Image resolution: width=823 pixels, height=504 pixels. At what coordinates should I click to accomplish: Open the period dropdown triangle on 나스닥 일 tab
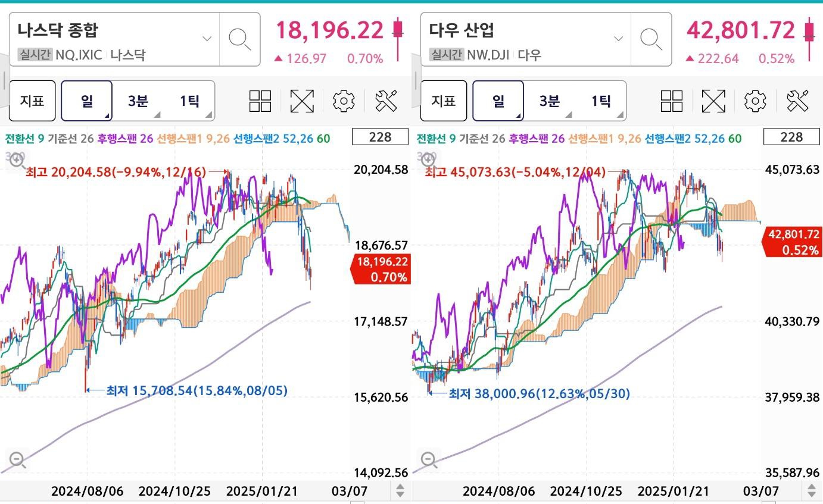coord(107,115)
